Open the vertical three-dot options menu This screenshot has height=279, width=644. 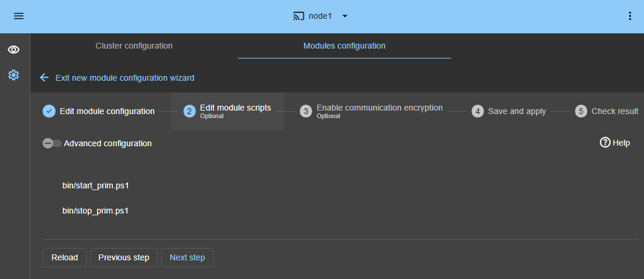point(629,16)
